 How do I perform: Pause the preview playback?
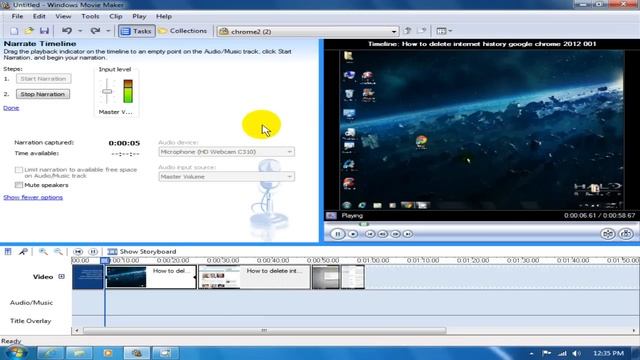(x=338, y=234)
